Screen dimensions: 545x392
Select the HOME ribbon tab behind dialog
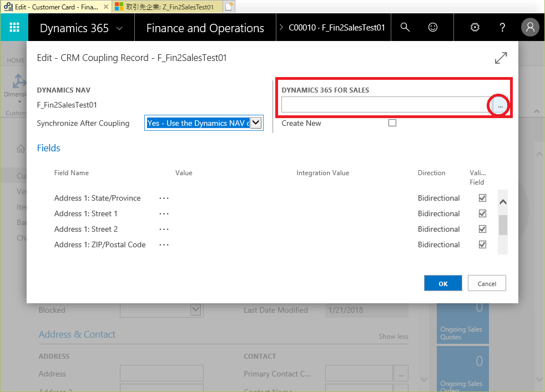pos(16,60)
